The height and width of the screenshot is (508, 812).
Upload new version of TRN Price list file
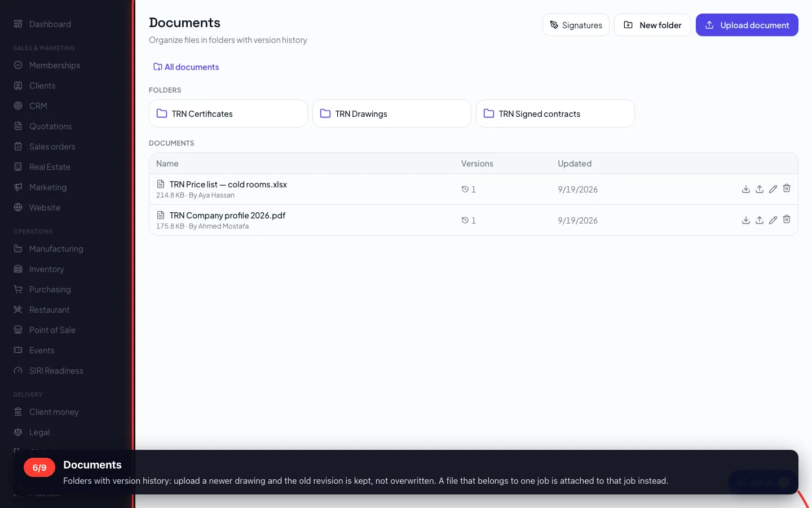[x=760, y=189]
